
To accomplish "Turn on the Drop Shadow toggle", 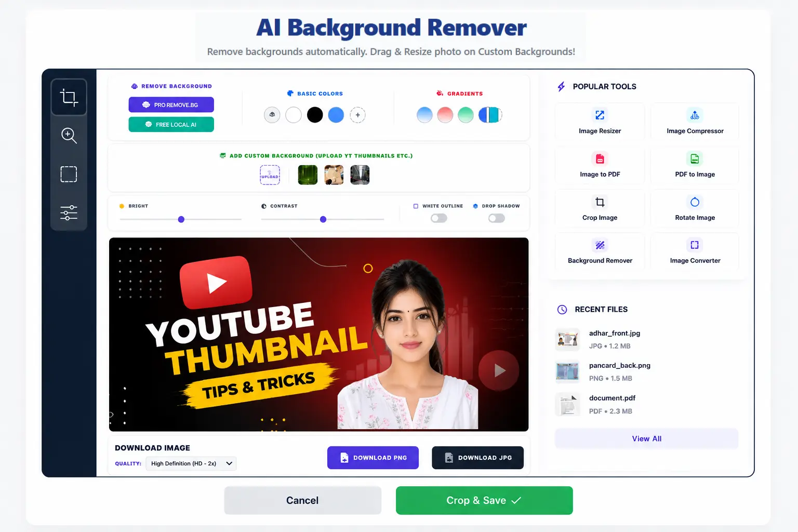I will coord(497,218).
